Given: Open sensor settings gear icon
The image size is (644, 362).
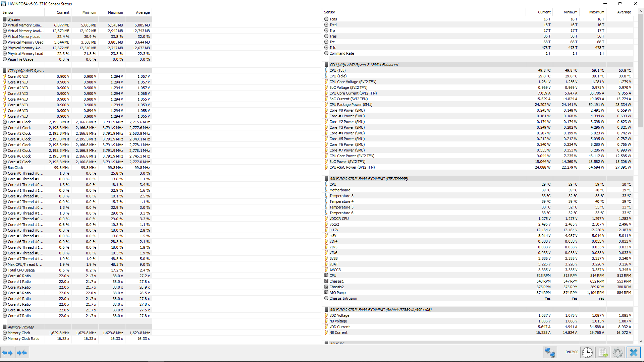Looking at the screenshot, I should [618, 353].
